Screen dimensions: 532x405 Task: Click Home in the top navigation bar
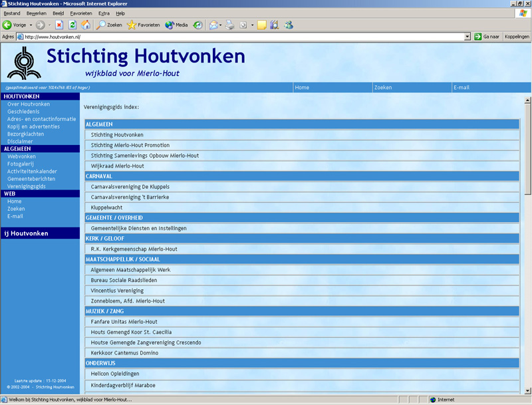302,88
